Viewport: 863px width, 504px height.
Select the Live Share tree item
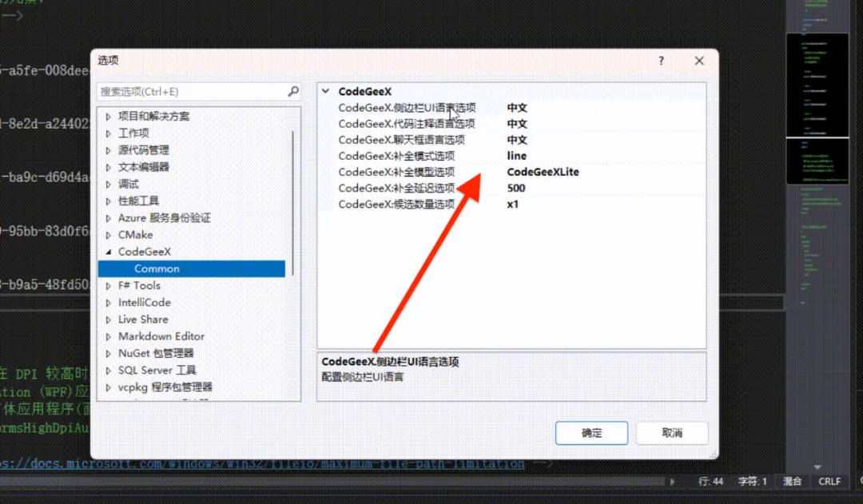tap(143, 319)
